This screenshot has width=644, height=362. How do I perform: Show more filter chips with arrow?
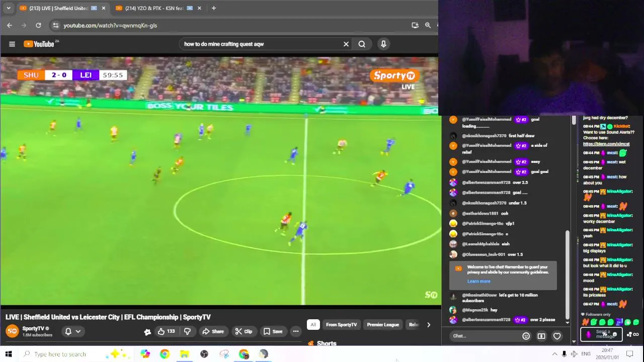tap(429, 325)
